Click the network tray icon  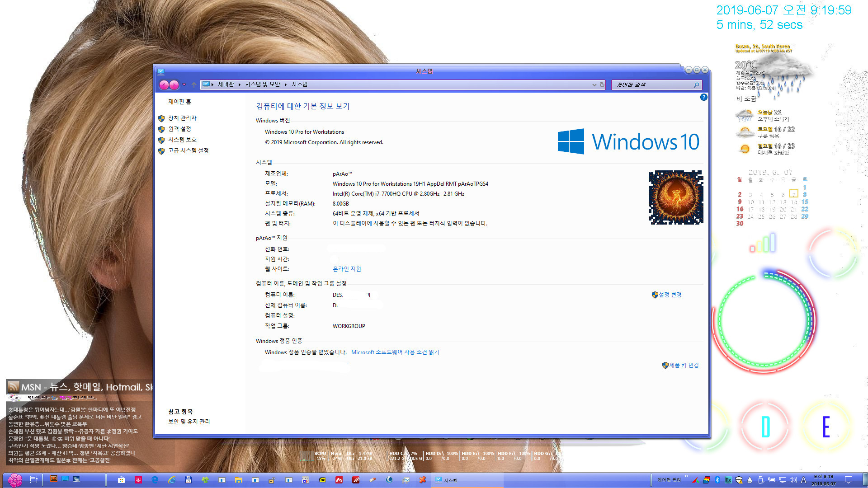pos(782,480)
